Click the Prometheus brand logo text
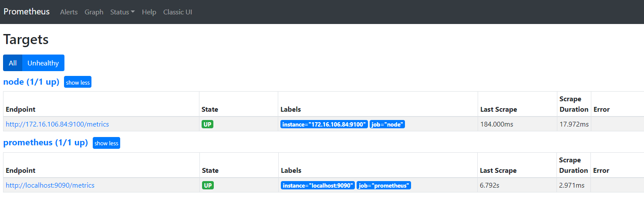The width and height of the screenshot is (644, 216). pyautogui.click(x=27, y=12)
